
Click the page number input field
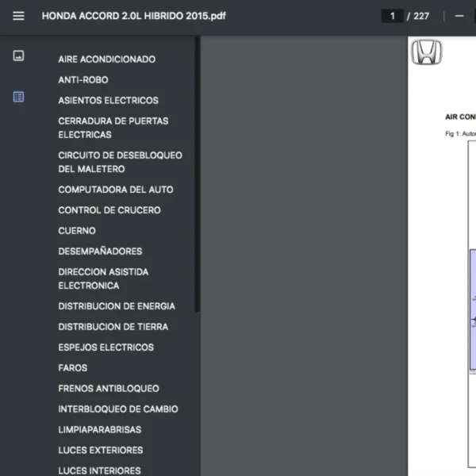(x=392, y=16)
